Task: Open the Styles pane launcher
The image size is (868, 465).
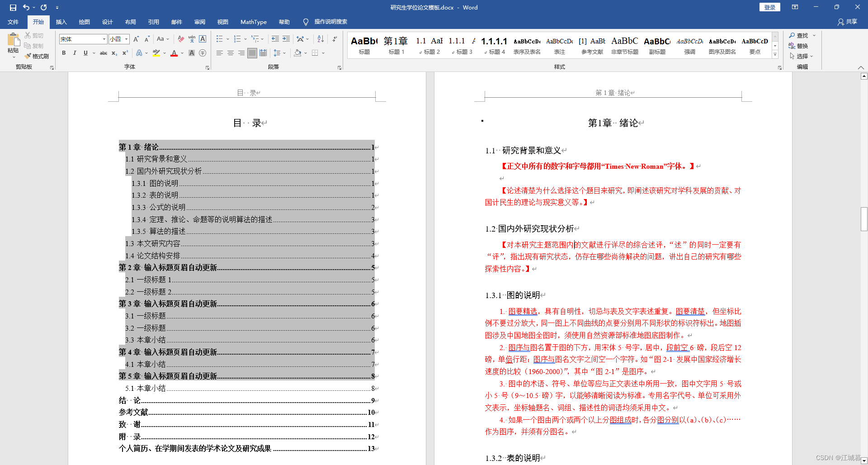Action: click(x=780, y=67)
